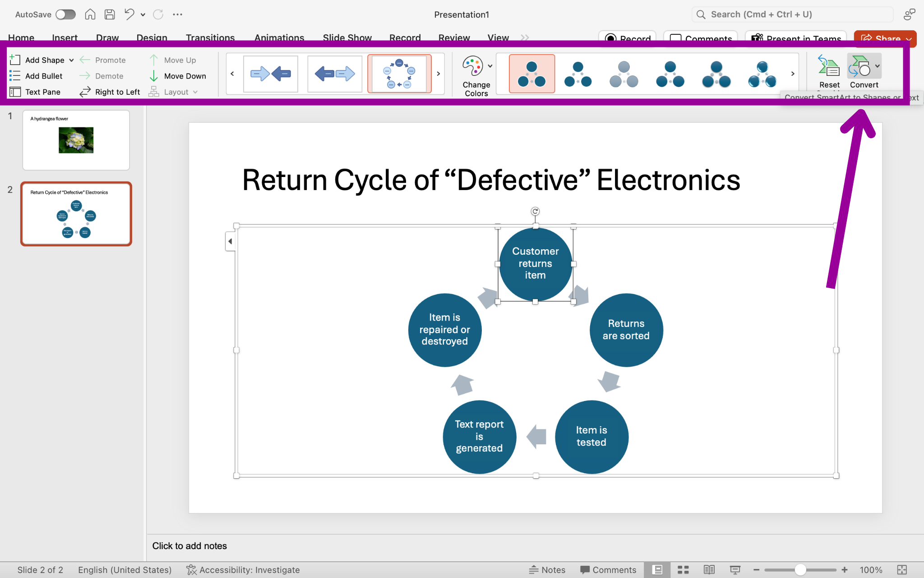Select the second SmartArt style swatch
Viewport: 924px width, 578px height.
point(578,74)
